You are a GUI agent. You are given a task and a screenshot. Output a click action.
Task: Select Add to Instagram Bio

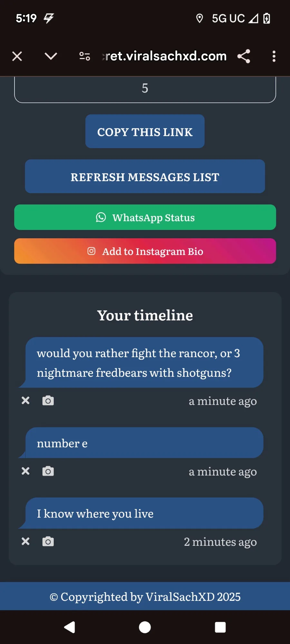pos(145,251)
